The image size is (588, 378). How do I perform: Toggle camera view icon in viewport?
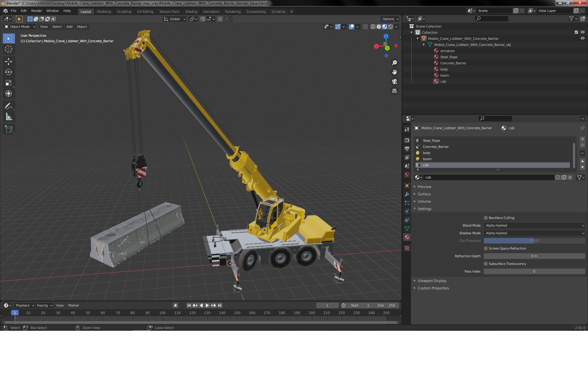tap(394, 81)
